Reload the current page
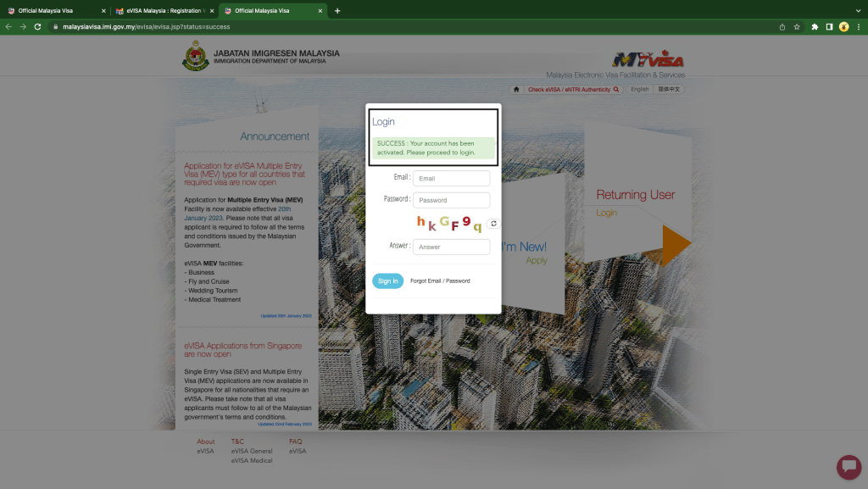 [x=37, y=26]
